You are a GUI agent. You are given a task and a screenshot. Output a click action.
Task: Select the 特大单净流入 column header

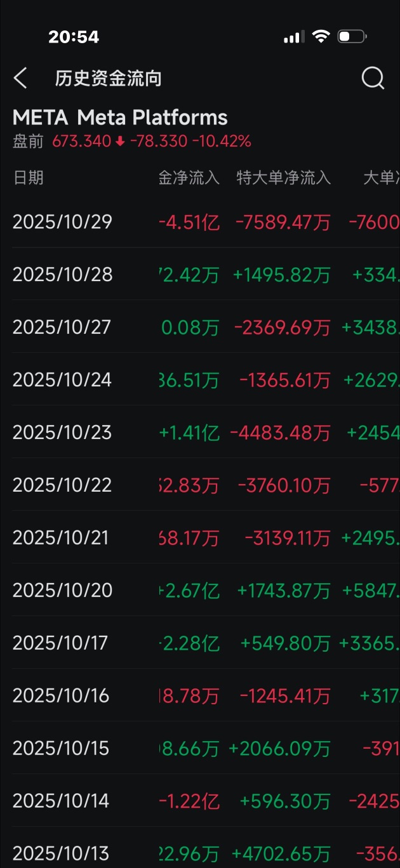pos(283,178)
